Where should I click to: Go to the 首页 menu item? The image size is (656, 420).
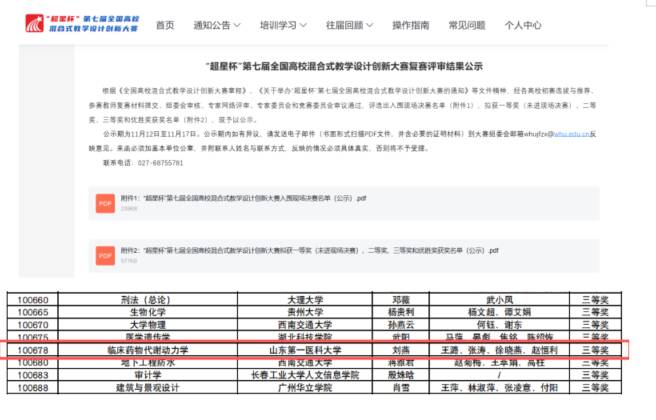(165, 24)
